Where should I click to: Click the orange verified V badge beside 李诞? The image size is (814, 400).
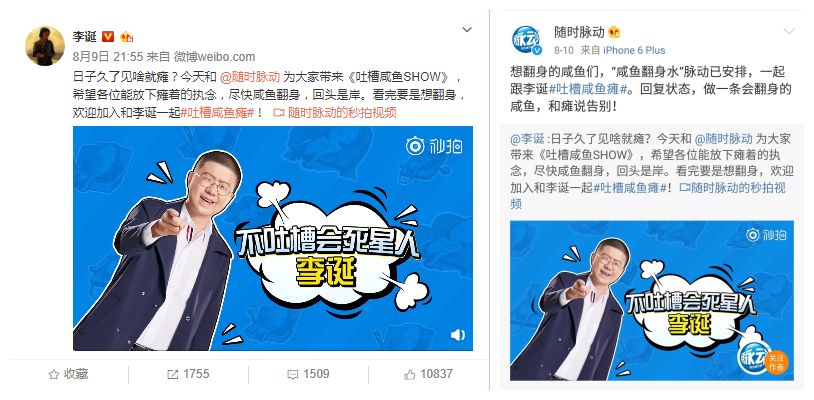(107, 36)
